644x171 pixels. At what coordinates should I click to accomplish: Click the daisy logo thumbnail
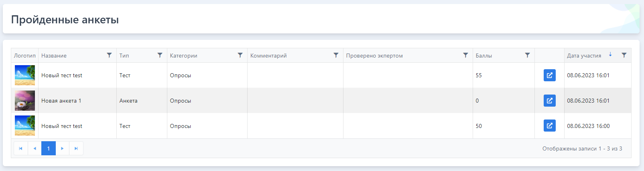tap(25, 101)
